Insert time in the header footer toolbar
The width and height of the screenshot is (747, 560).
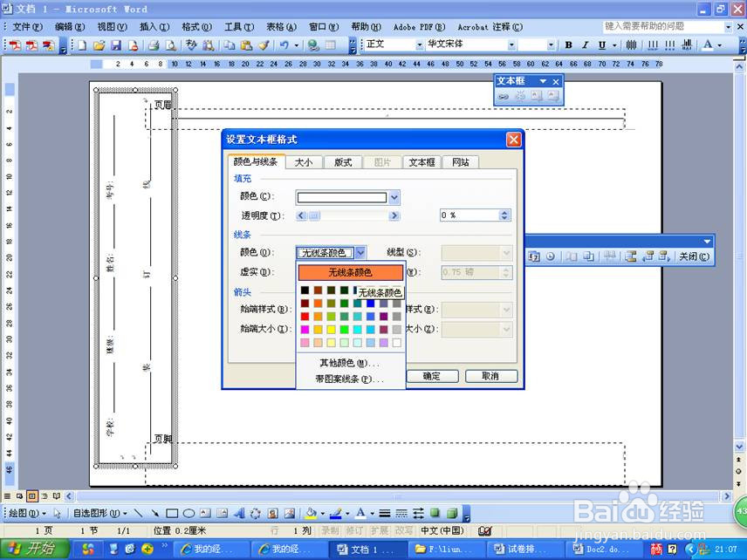pyautogui.click(x=551, y=256)
